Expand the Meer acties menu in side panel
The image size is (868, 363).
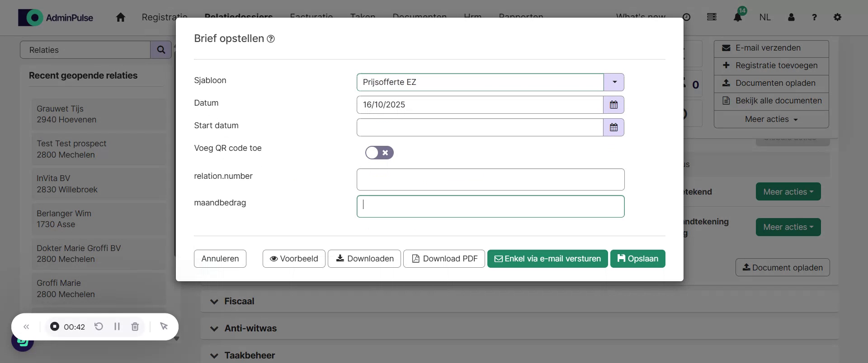(x=771, y=119)
